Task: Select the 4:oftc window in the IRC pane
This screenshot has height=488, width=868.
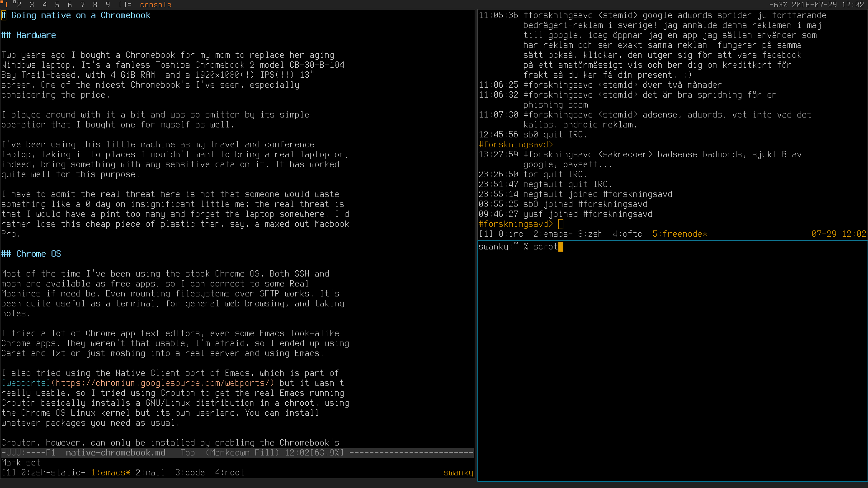Action: pyautogui.click(x=628, y=234)
